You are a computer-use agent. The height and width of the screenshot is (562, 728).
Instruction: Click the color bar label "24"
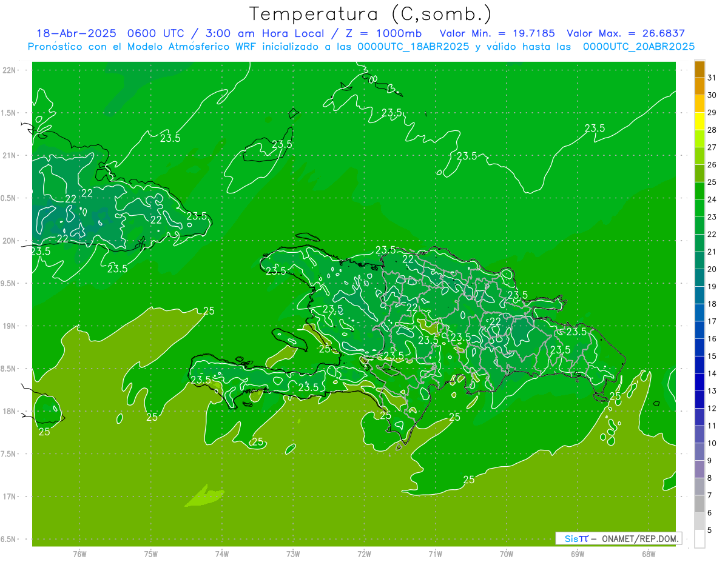click(712, 199)
